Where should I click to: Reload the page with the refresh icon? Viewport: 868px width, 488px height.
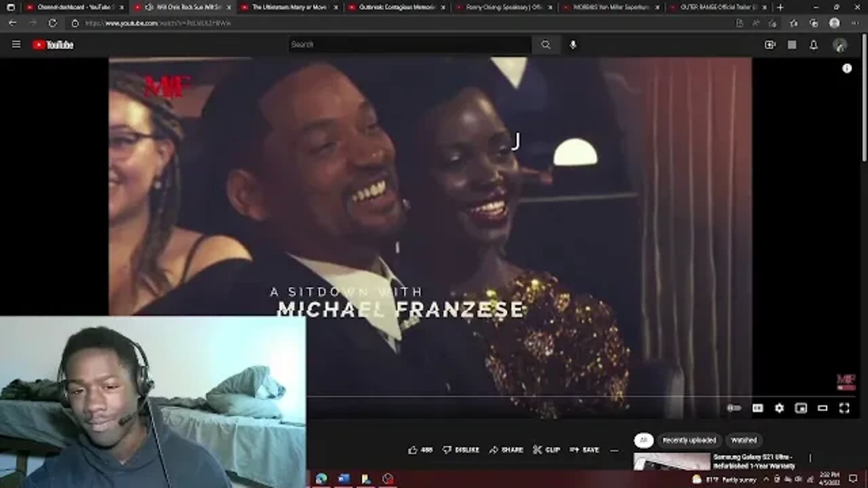(52, 22)
